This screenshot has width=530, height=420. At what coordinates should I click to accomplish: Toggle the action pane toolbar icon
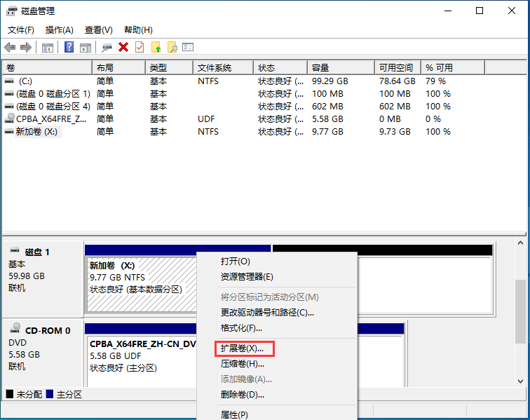tap(86, 48)
